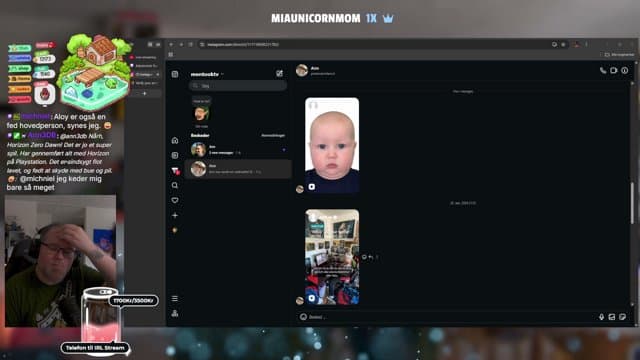
Task: React to the room video message
Action: [364, 257]
